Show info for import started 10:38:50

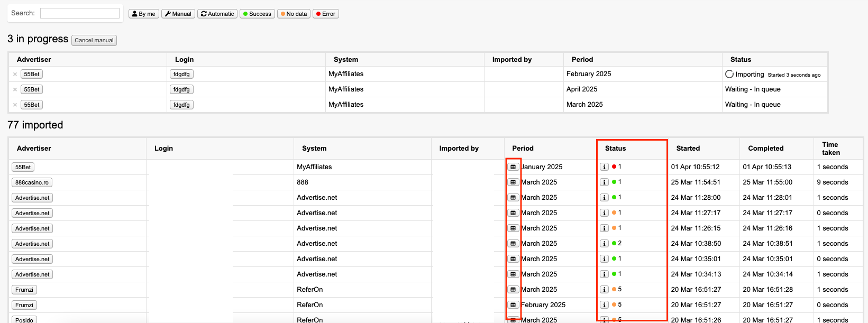(x=604, y=244)
